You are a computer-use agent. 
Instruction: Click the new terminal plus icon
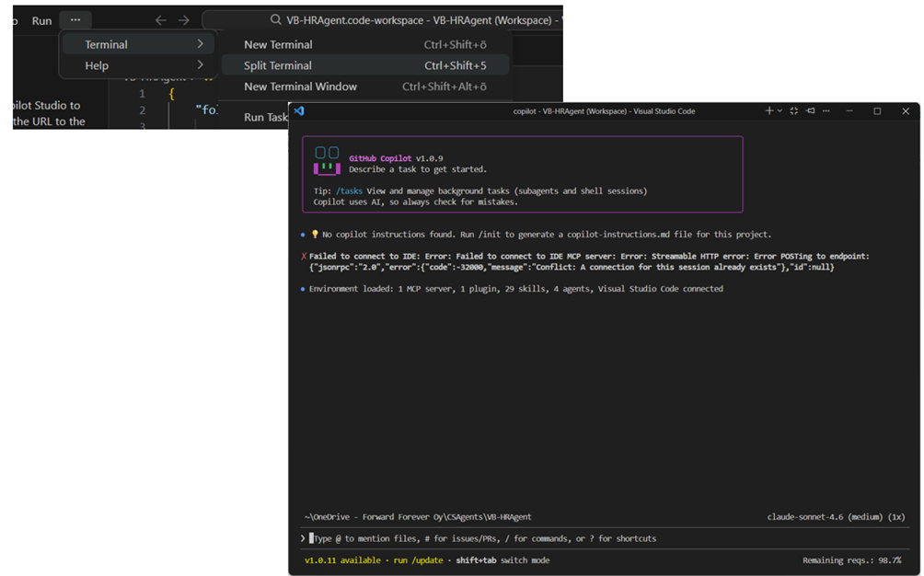769,111
